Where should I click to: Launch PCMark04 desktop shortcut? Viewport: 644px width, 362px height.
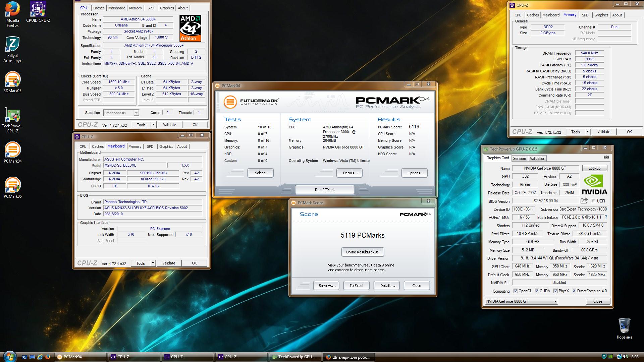click(12, 153)
